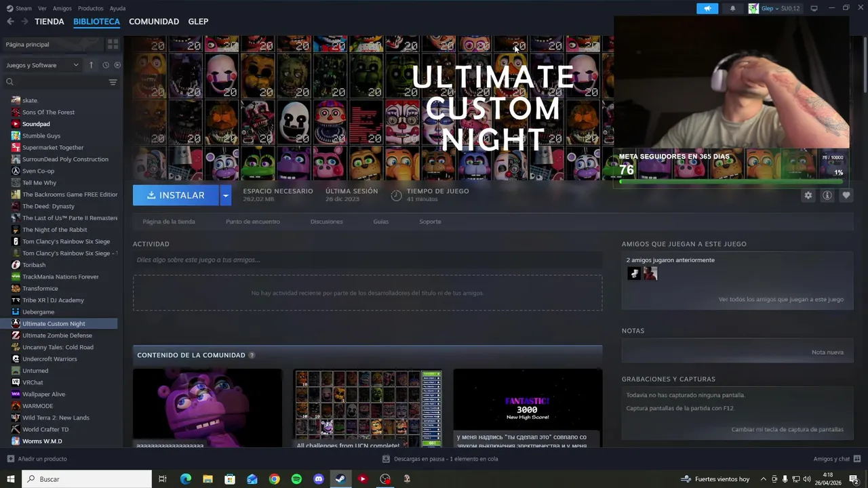Click the library search field

(x=56, y=82)
